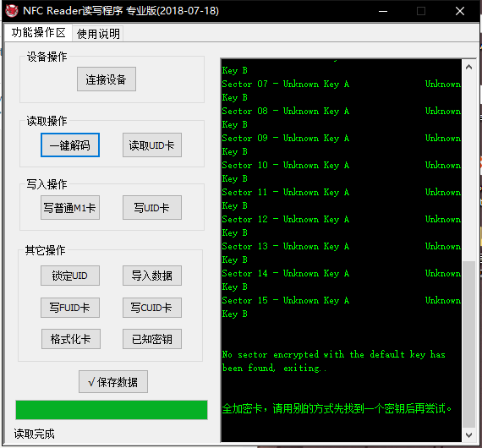
Task: Format the card with 格式化卡
Action: coord(71,339)
